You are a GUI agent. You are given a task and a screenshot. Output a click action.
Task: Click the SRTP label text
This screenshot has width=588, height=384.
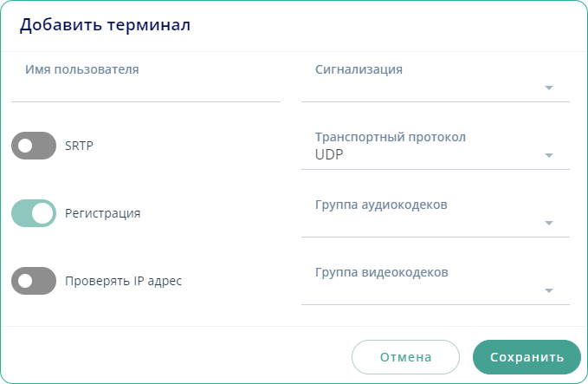pos(79,146)
